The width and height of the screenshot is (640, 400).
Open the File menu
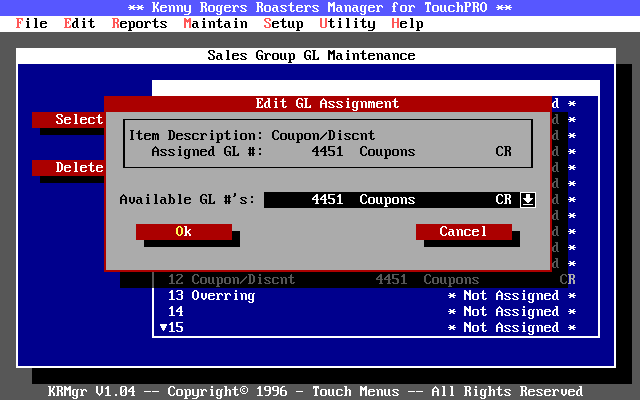pos(31,24)
